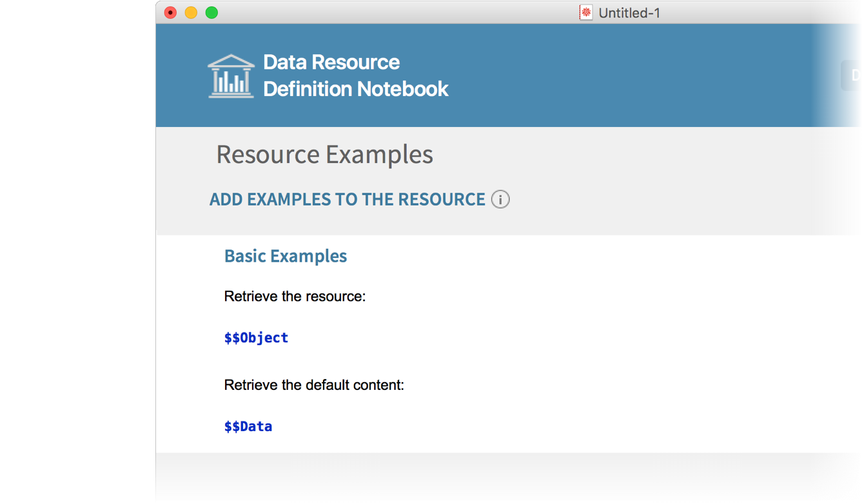
Task: Place cursor in Retrieve the resource text
Action: click(x=295, y=296)
